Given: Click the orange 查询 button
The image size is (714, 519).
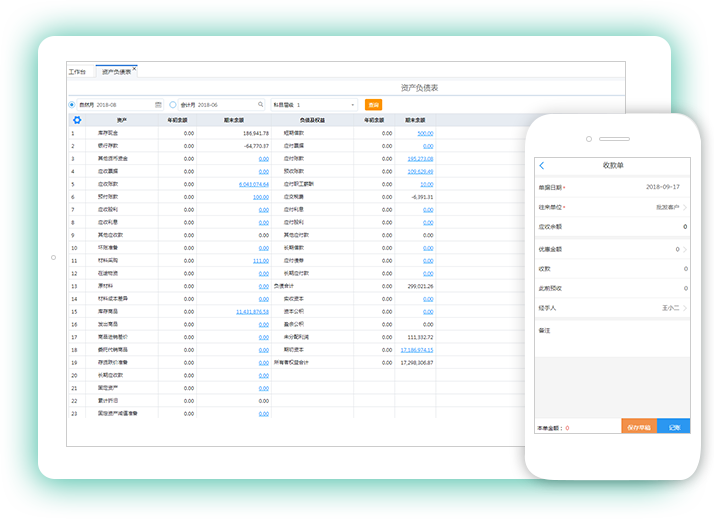Looking at the screenshot, I should pos(373,104).
